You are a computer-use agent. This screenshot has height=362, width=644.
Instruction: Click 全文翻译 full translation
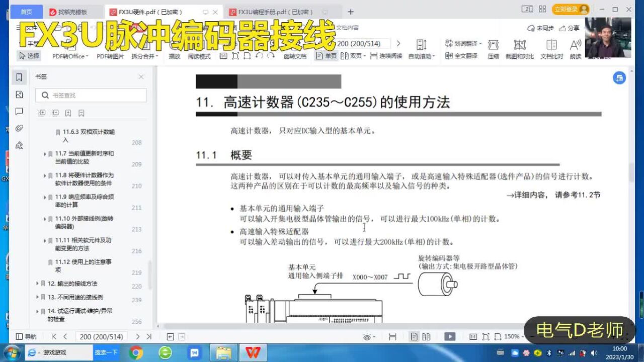(x=461, y=56)
